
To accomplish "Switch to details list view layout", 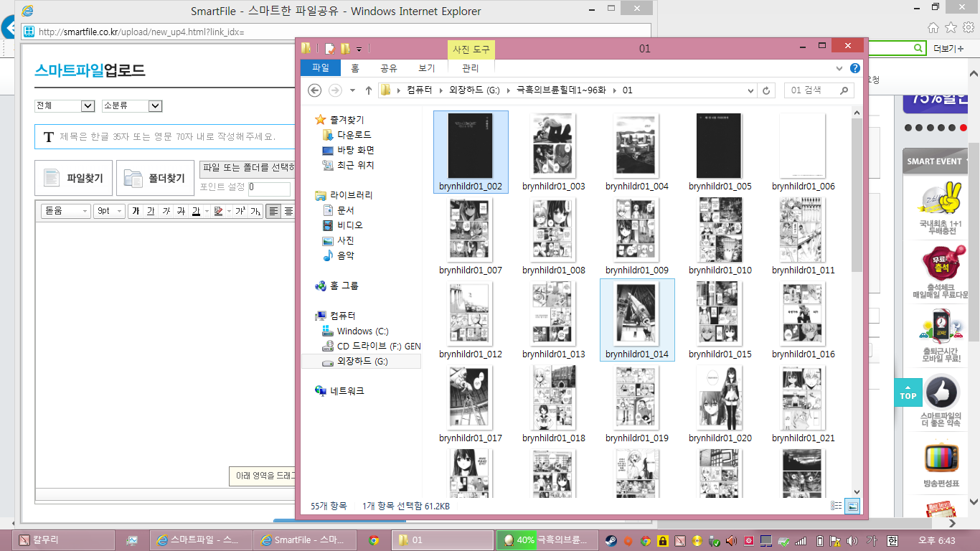I will (837, 506).
